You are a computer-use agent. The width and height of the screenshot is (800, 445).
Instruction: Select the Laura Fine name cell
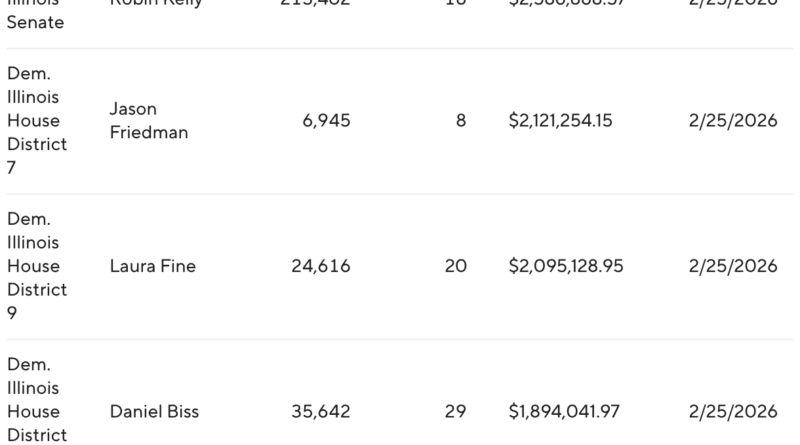pyautogui.click(x=153, y=266)
